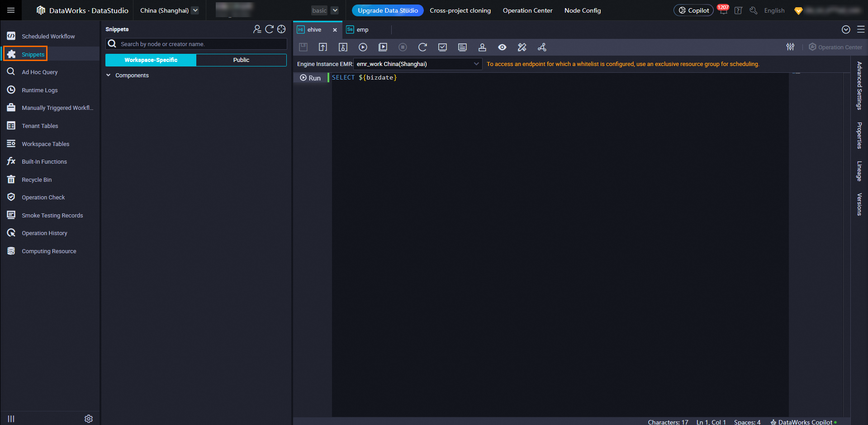868x425 pixels.
Task: Switch snippets to Public scope
Action: (241, 60)
